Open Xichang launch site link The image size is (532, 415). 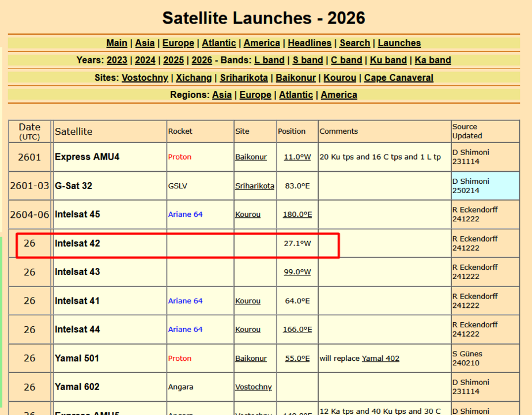coord(194,78)
